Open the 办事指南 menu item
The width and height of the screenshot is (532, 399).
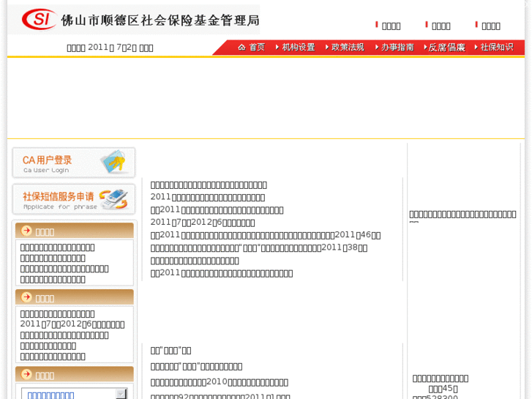397,47
